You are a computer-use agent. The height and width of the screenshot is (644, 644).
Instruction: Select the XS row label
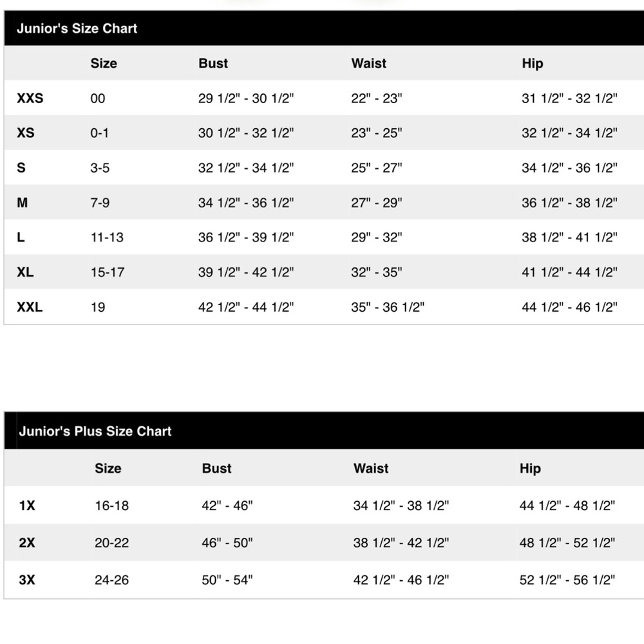click(26, 133)
